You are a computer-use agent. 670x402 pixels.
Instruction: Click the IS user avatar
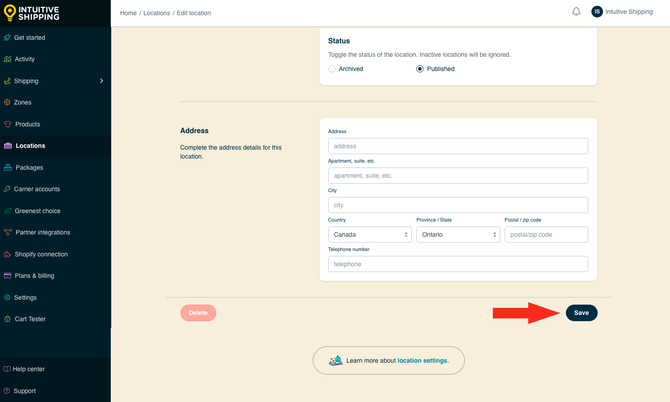tap(597, 12)
